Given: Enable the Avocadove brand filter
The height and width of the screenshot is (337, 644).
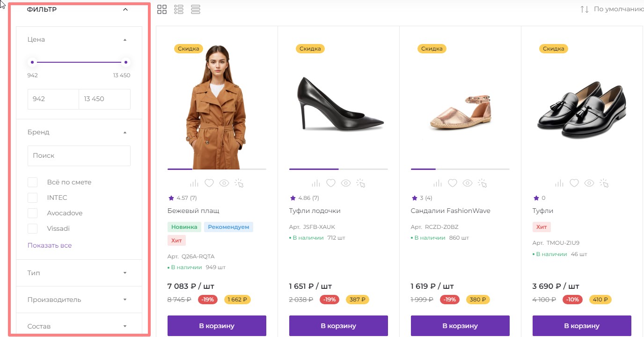Looking at the screenshot, I should [x=32, y=213].
